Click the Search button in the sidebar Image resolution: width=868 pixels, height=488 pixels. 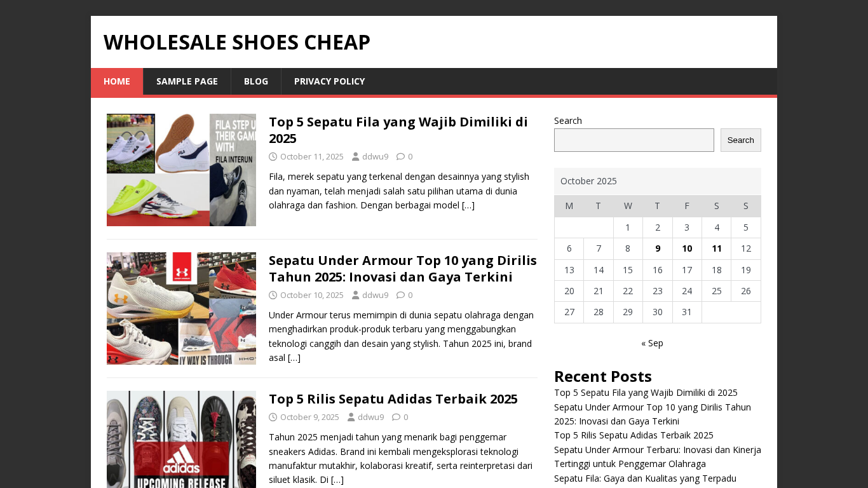tap(741, 140)
